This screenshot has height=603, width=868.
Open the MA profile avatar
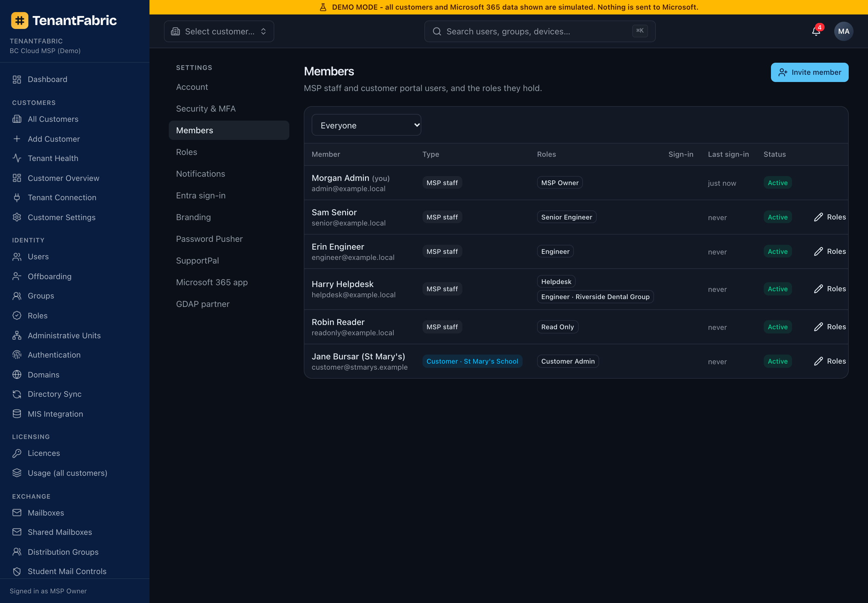(844, 31)
